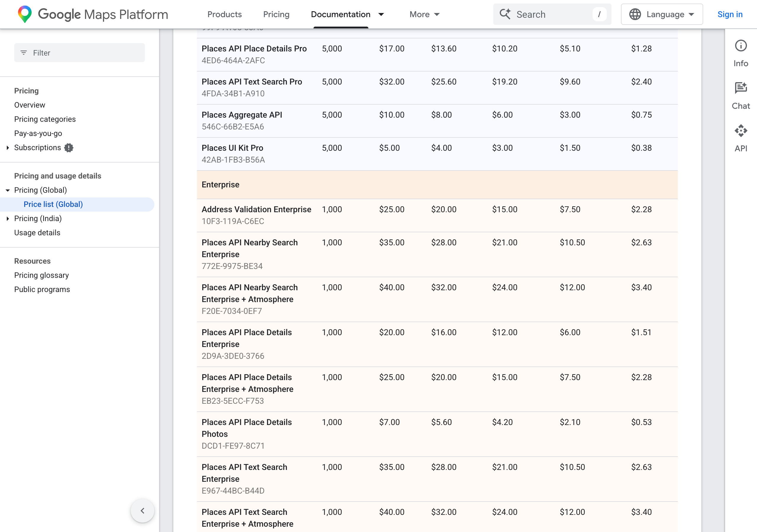757x532 pixels.
Task: Go to the Products menu
Action: tap(224, 14)
